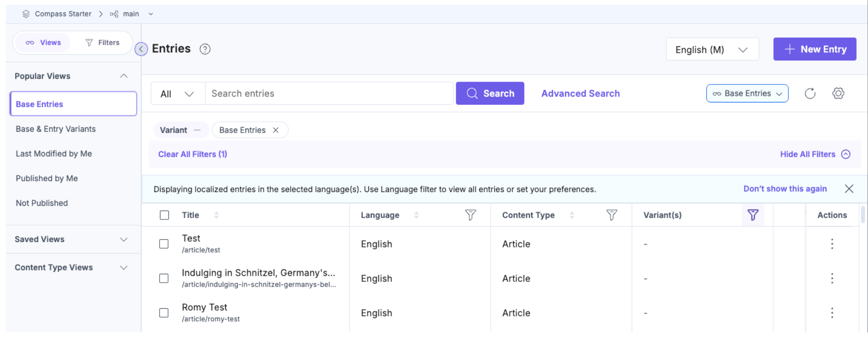Remove the Base Entries filter chip
This screenshot has height=338, width=868.
[276, 130]
